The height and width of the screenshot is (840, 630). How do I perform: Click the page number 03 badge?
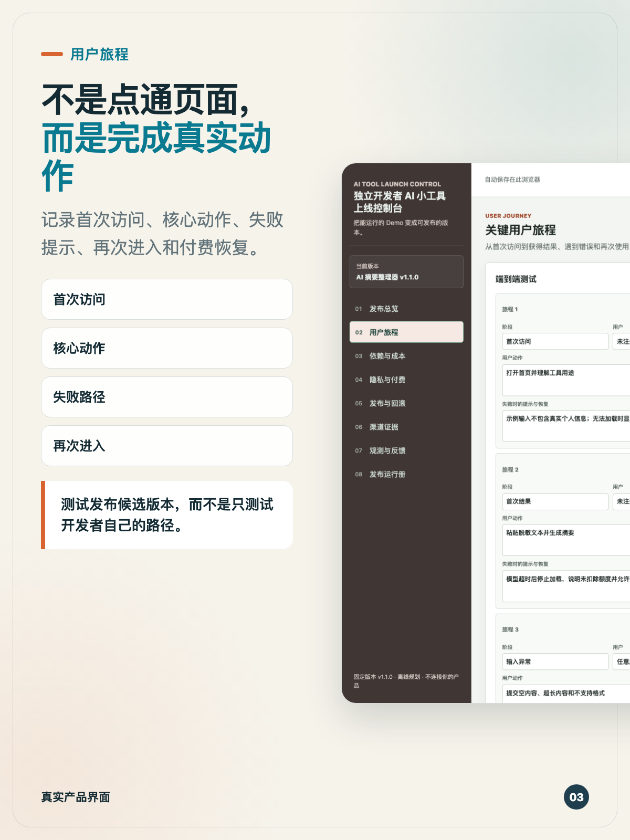pyautogui.click(x=576, y=797)
